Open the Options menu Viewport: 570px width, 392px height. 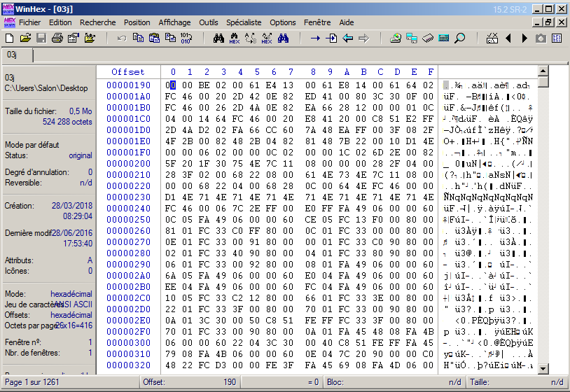[x=283, y=22]
